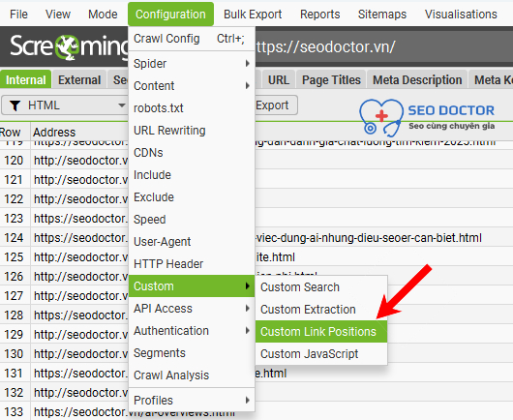Select the Custom submenu item
This screenshot has width=513, height=420.
[192, 286]
